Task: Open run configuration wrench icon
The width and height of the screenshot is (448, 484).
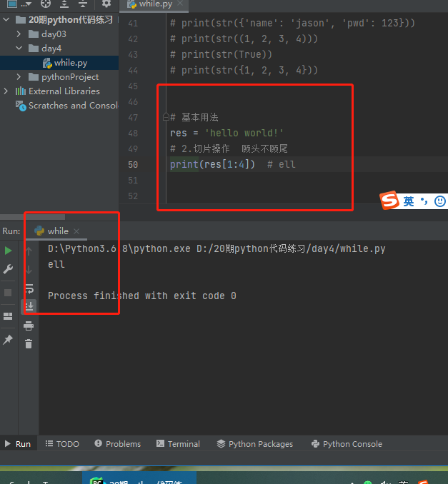Action: [x=8, y=269]
